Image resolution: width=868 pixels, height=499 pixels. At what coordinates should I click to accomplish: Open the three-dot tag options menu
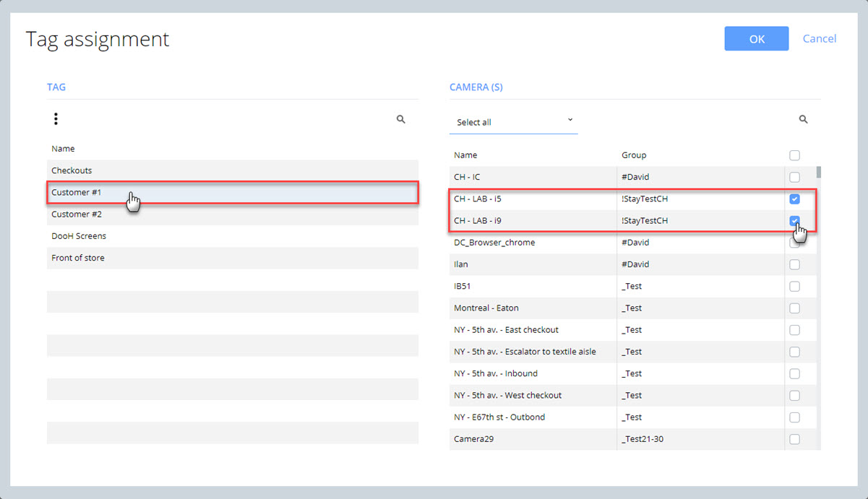[56, 119]
